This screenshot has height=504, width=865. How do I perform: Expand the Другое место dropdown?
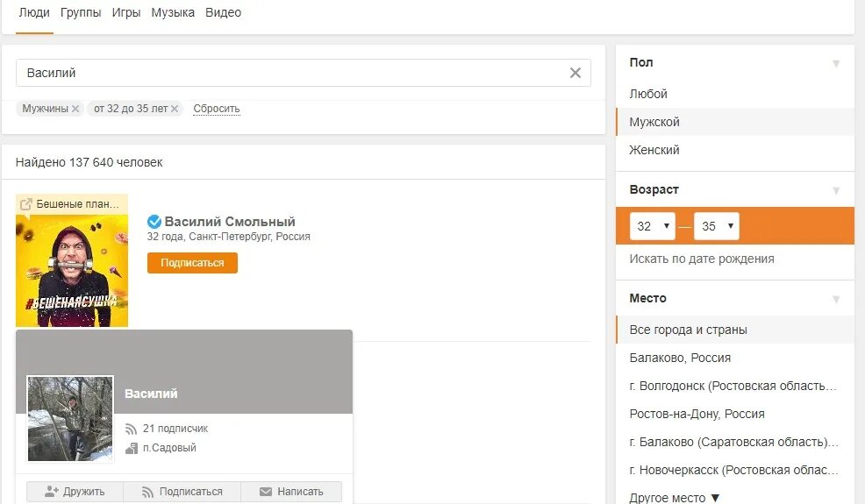(675, 497)
